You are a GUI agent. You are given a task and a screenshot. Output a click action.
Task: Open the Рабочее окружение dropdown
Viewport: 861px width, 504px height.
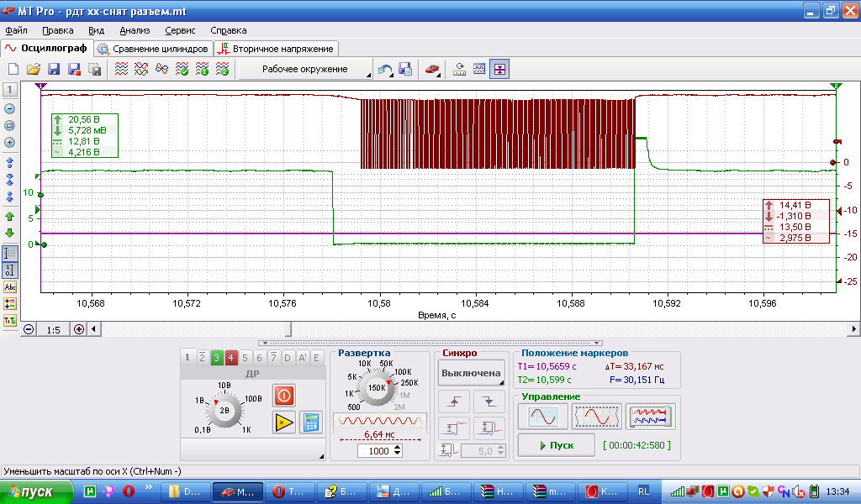point(306,69)
